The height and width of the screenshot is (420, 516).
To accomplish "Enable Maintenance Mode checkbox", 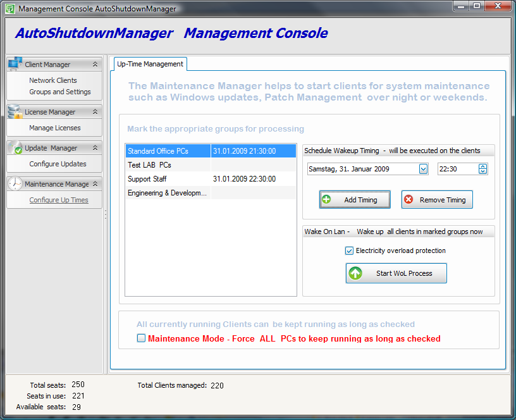I will click(141, 338).
